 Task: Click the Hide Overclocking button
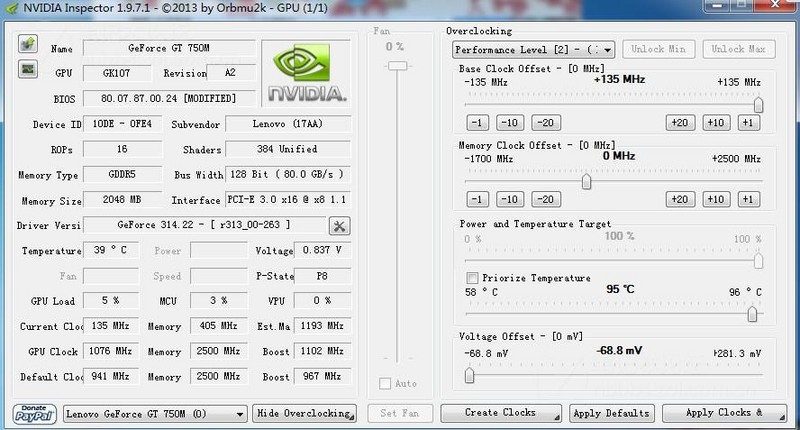click(304, 413)
